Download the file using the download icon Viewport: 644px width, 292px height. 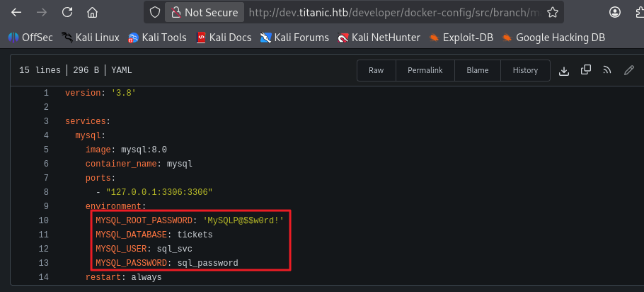(564, 70)
